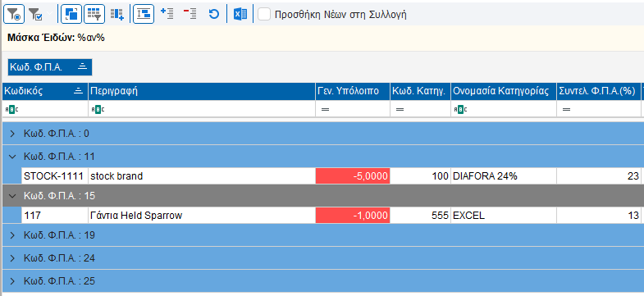Screen dimensions: 644x296
Task: Sort by 'Κωδικός' column header
Action: click(x=45, y=92)
